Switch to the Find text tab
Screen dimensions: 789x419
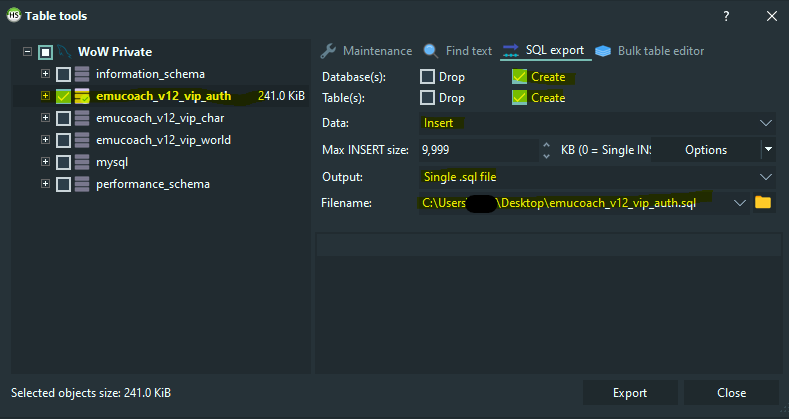(x=468, y=51)
